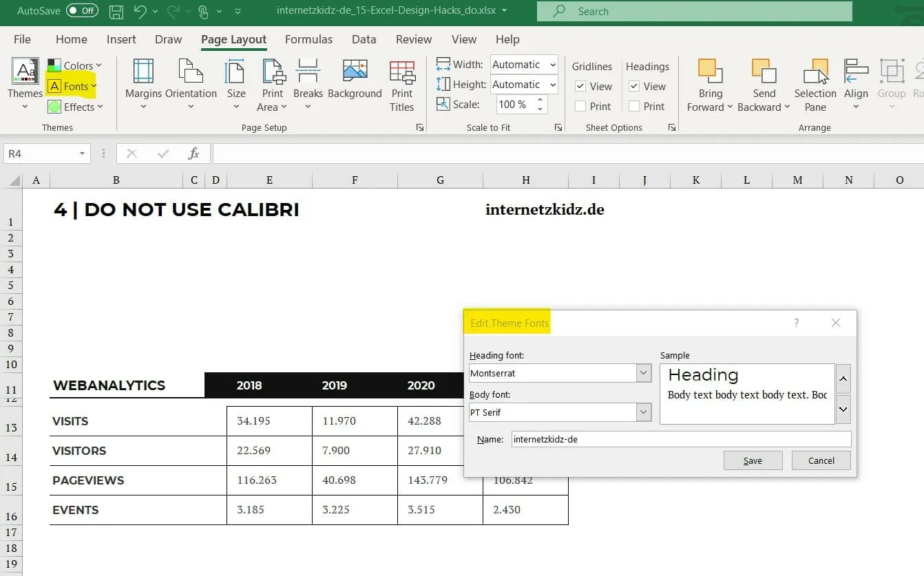Switch to the Formulas ribbon tab
Screen dimensions: 924x576
coord(308,39)
